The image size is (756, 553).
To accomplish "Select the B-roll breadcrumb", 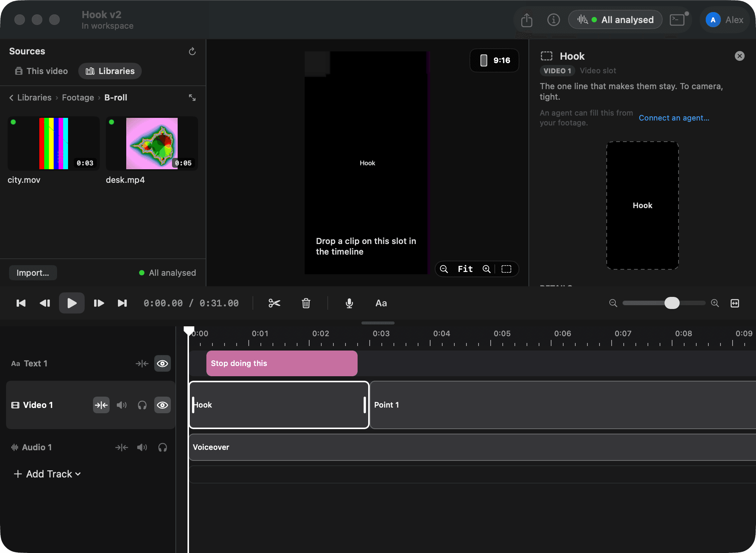I will [116, 97].
